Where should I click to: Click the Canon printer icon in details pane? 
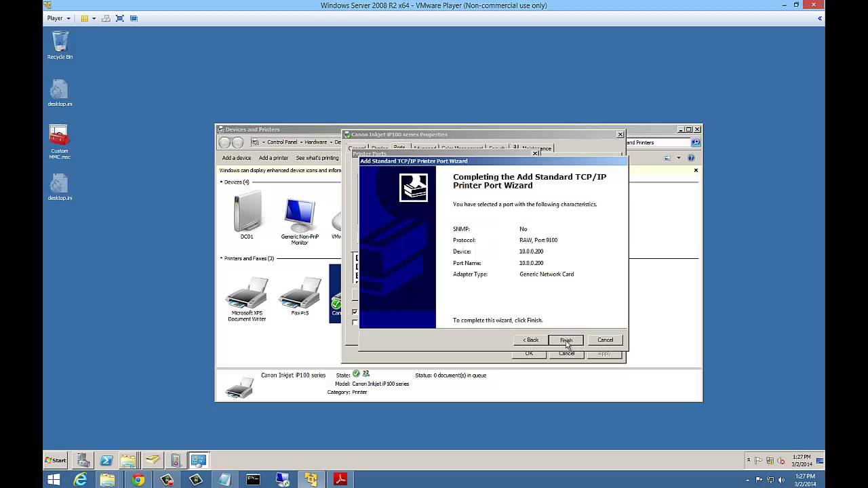point(239,386)
